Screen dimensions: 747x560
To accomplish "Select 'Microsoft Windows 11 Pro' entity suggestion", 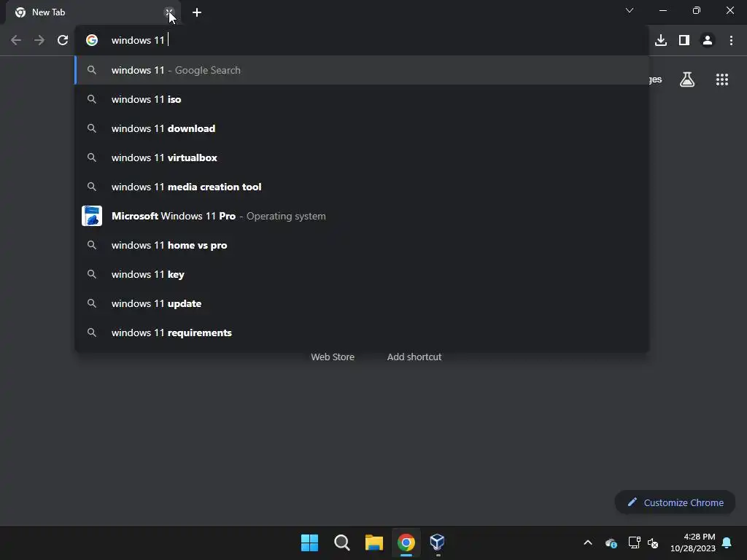I will 362,216.
